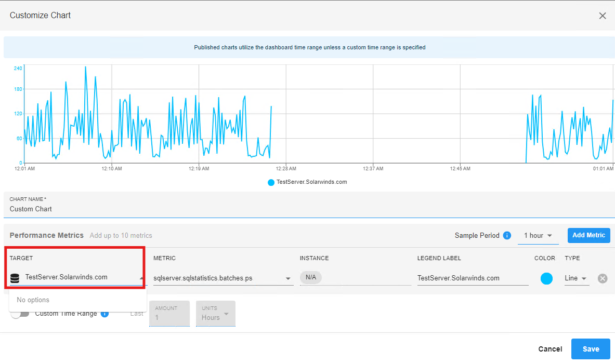Click the blue legend dot for TestServer.Solarwinds.com
This screenshot has height=364, width=615.
(x=271, y=182)
